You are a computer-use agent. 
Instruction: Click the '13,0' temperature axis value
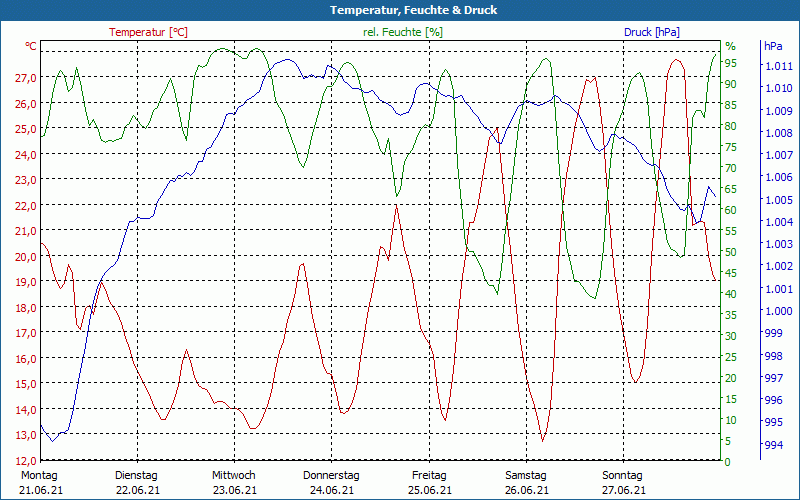pyautogui.click(x=26, y=435)
